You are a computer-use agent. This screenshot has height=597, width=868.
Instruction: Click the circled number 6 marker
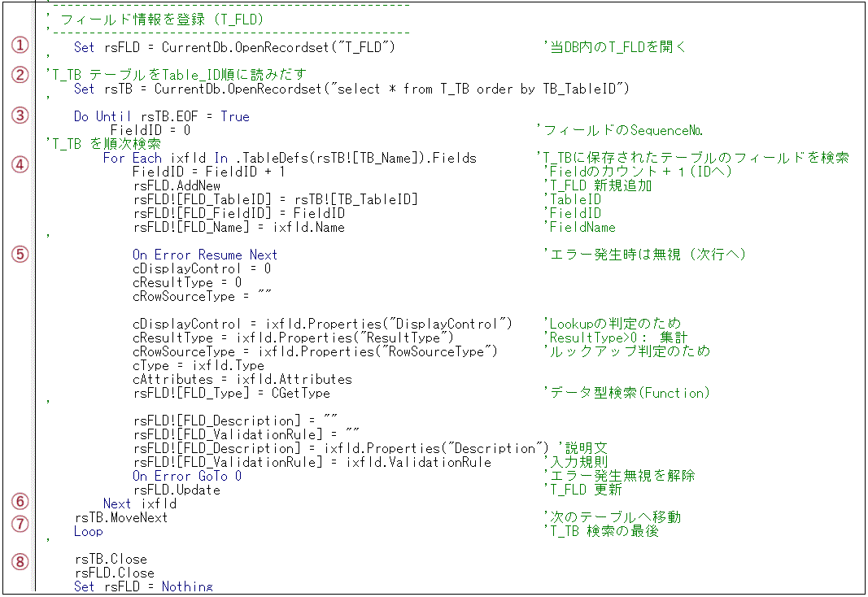coord(20,501)
